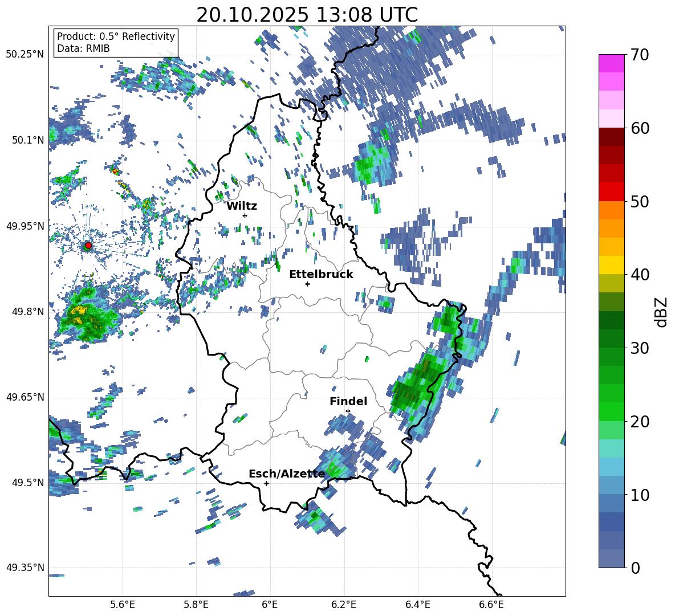Click the 60 label on colorbar
Viewport: 675px width, 616px height.
tap(639, 128)
